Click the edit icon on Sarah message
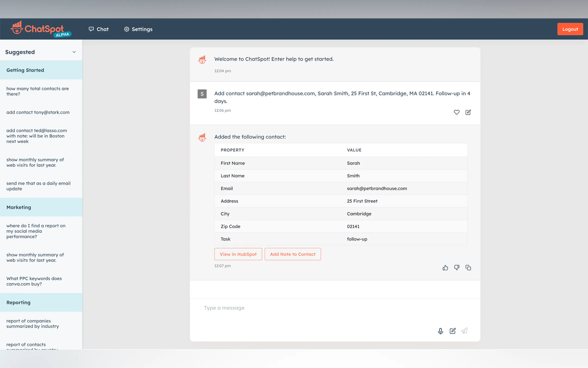The width and height of the screenshot is (588, 368). (x=468, y=112)
